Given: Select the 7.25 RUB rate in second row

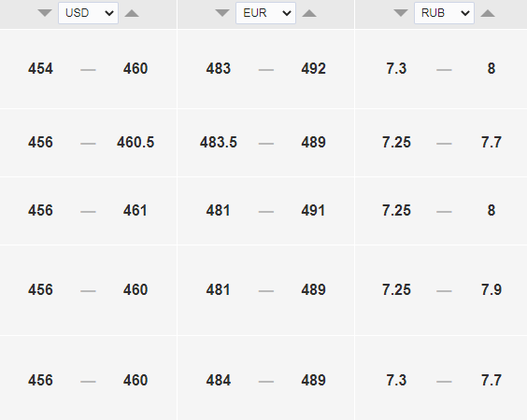Looking at the screenshot, I should click(x=396, y=143).
